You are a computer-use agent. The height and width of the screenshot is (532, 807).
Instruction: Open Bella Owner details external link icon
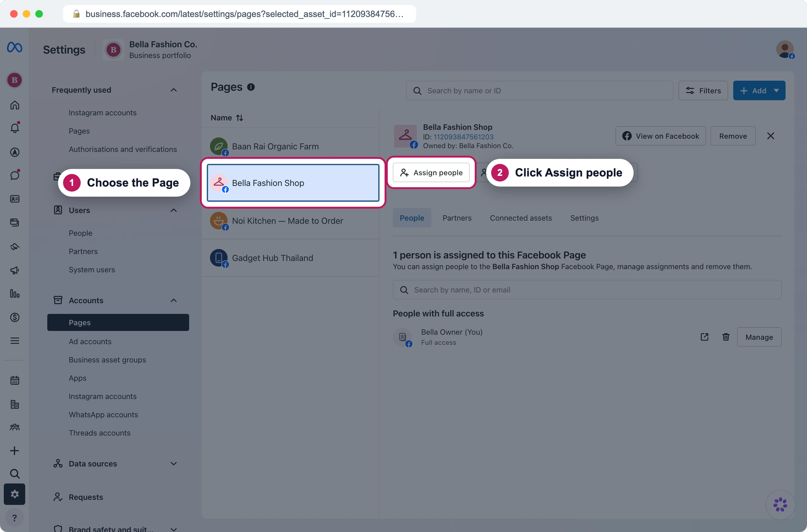tap(705, 337)
